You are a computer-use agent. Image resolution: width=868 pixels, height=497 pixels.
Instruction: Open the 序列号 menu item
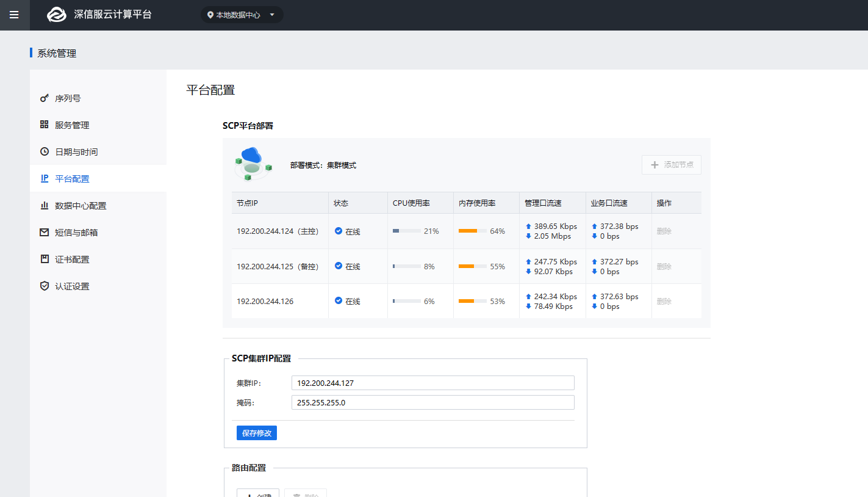coord(98,98)
